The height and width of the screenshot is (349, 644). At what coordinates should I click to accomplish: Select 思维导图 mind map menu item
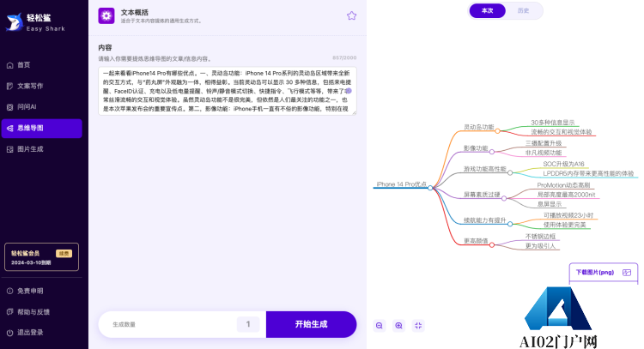[x=41, y=128]
